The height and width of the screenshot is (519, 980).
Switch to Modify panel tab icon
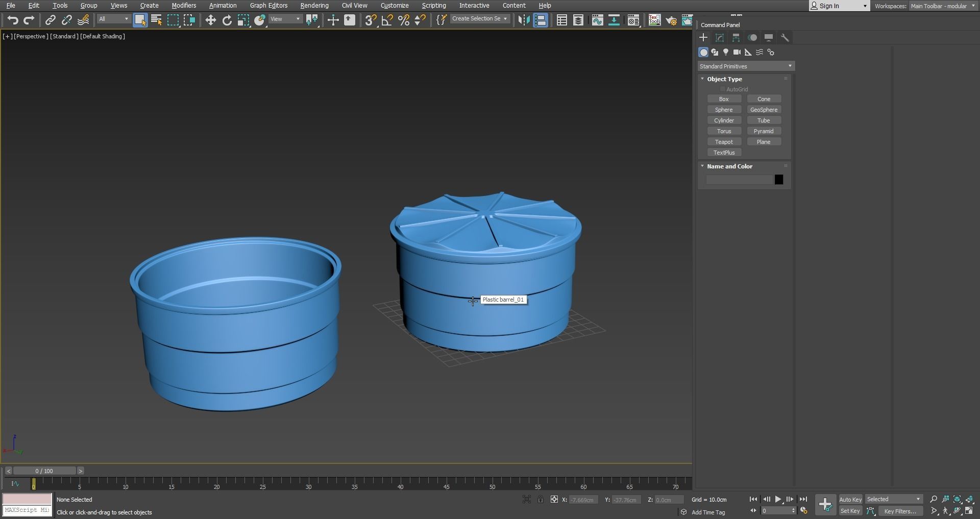(x=720, y=38)
